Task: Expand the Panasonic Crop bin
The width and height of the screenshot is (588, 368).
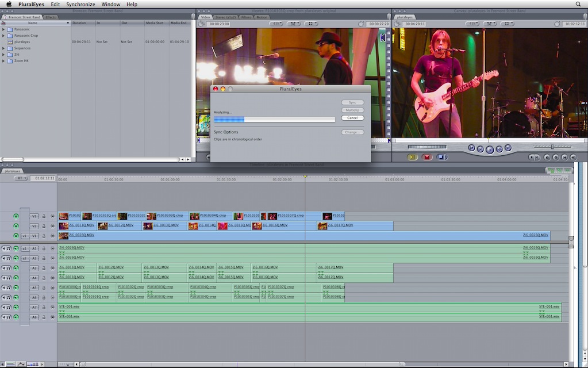Action: coord(4,36)
